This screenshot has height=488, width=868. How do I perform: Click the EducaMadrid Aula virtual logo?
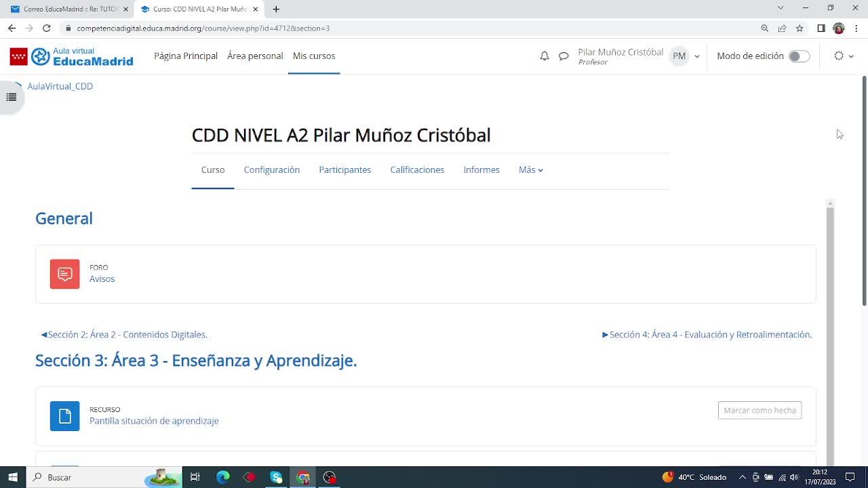tap(71, 56)
